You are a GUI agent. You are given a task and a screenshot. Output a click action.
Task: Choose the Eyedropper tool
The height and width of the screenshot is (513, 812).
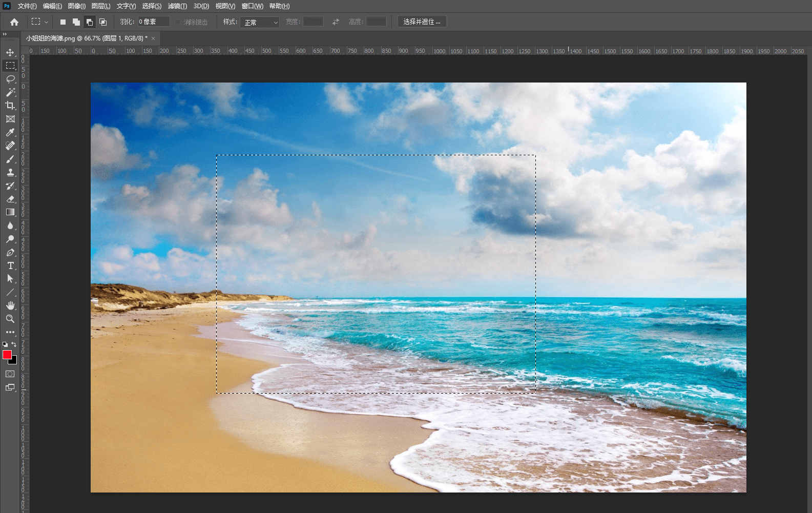[x=10, y=132]
